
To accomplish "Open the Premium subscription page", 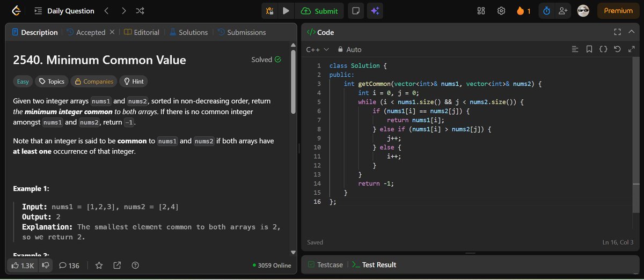I will coord(618,11).
